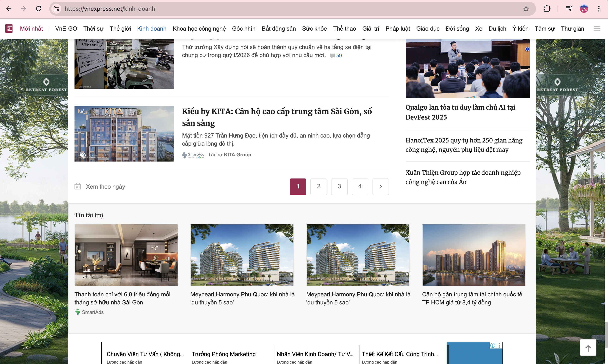Click the comment bubble icon beside the 59 count
Screen dimensions: 608x364
[332, 56]
